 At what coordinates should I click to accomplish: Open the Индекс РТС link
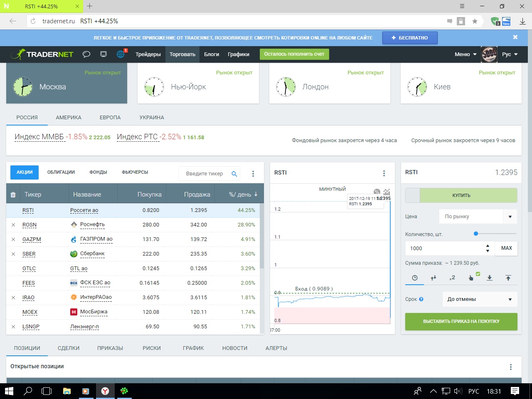click(x=137, y=137)
